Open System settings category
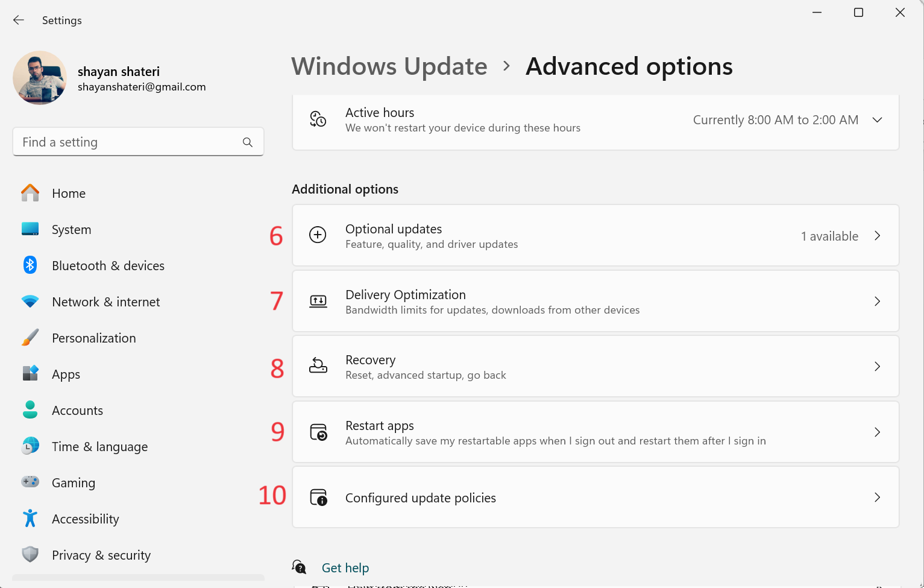The width and height of the screenshot is (924, 588). click(72, 230)
